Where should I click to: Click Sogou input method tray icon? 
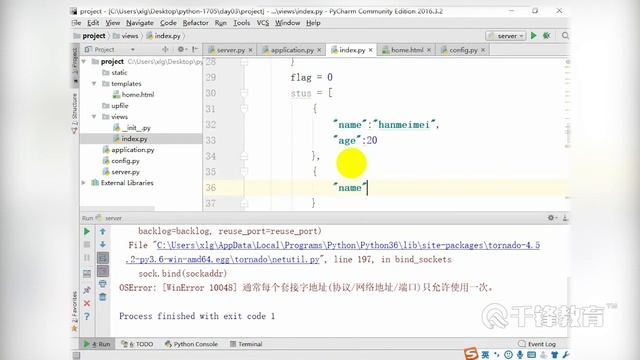tap(471, 353)
